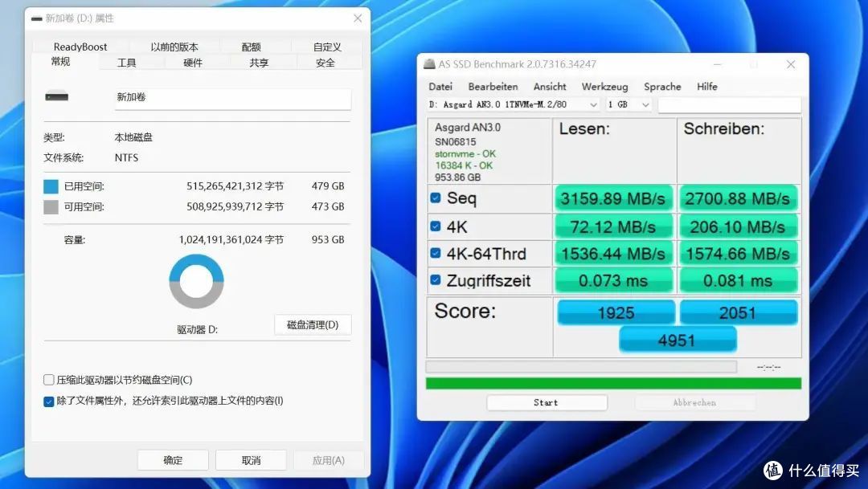Click the 4K-64Thrd write result 1574.66 MB/s

tap(738, 254)
